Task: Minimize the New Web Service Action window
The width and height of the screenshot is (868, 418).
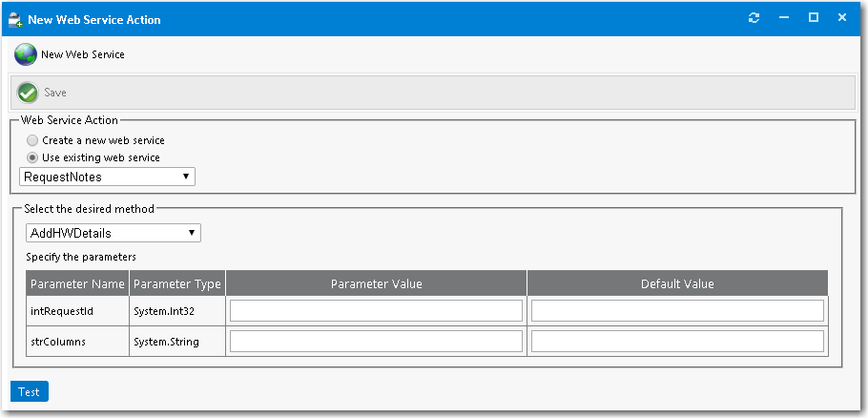Action: [x=783, y=18]
